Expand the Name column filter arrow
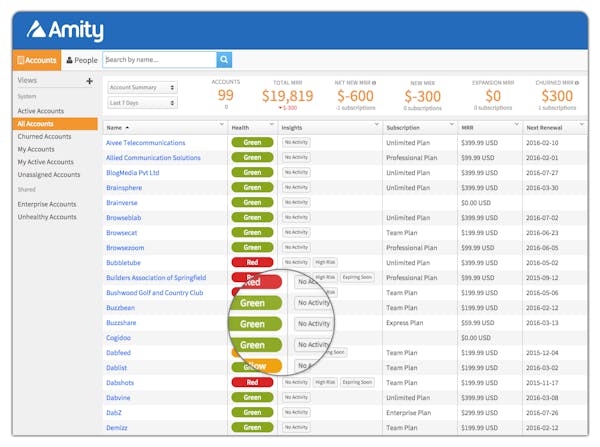Screen dimensions: 600x447 point(222,124)
